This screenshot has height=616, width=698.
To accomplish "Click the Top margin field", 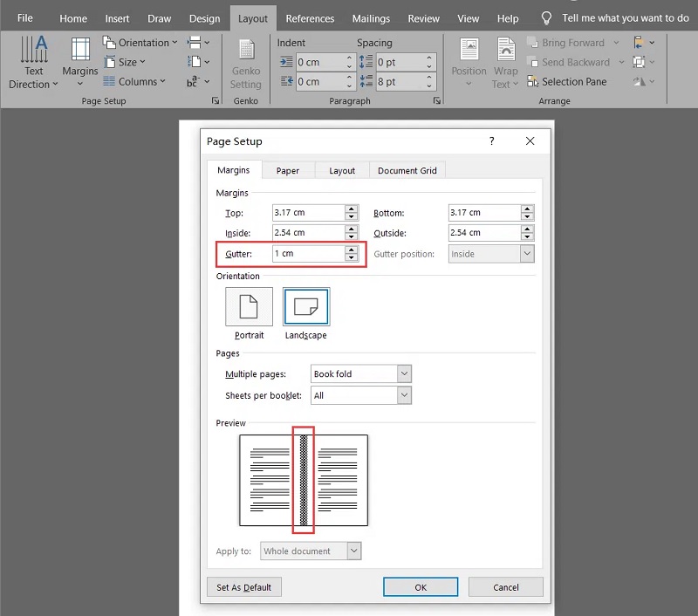I will [x=308, y=213].
